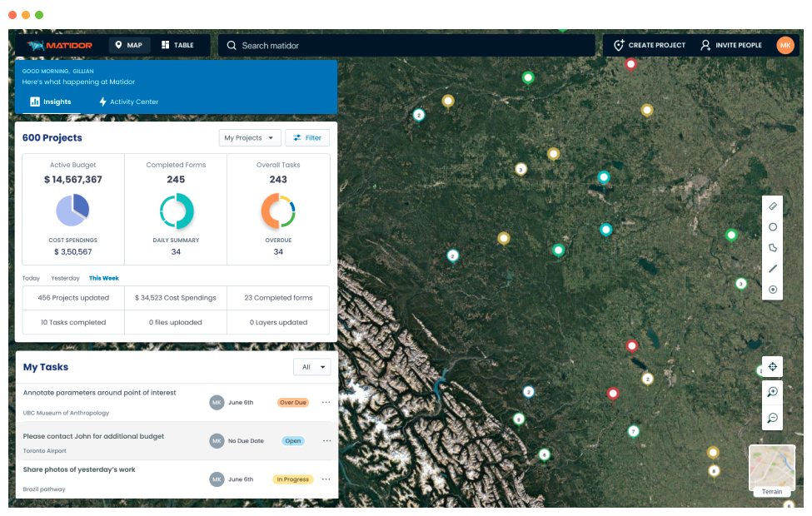Viewport: 812px width, 516px height.
Task: Select the point marker tool
Action: tap(773, 290)
